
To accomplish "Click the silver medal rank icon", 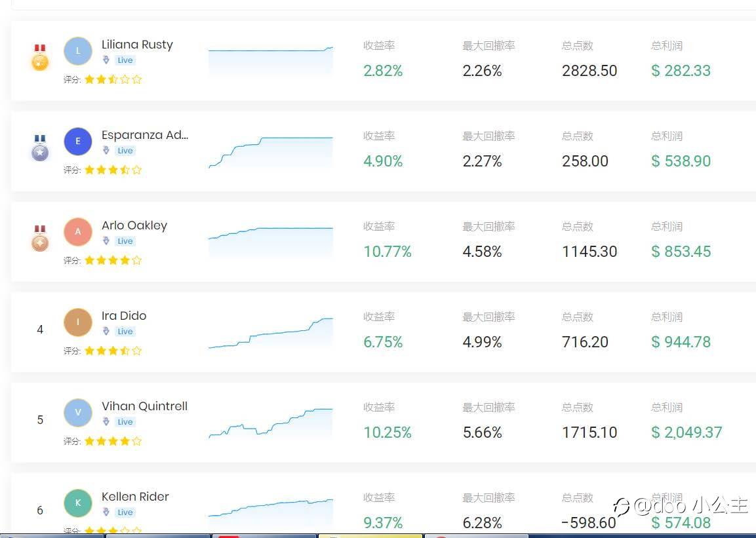I will pyautogui.click(x=40, y=148).
